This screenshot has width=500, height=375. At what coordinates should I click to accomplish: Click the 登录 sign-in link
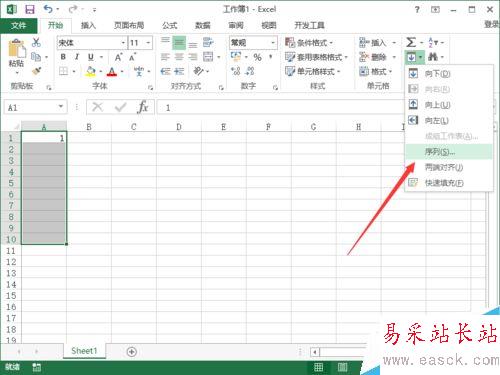[492, 24]
